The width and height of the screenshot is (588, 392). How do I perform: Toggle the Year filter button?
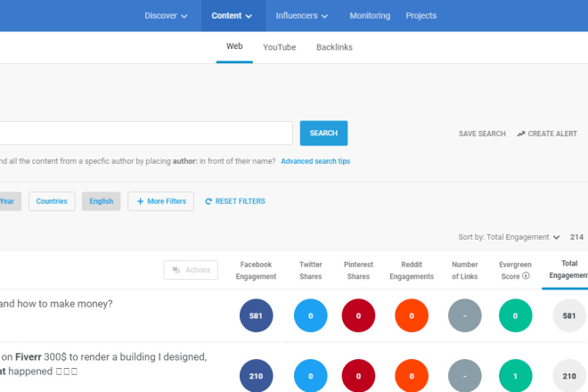tap(8, 201)
